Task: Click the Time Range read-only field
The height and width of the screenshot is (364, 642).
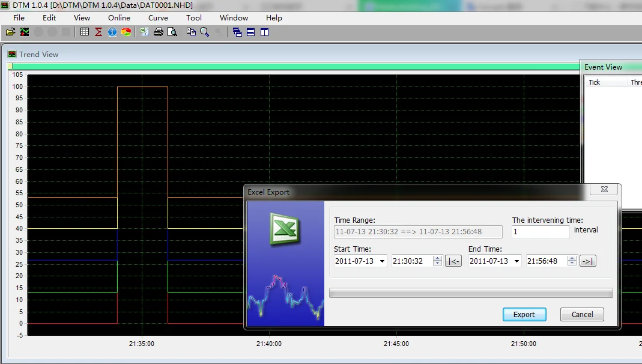Action: click(418, 232)
